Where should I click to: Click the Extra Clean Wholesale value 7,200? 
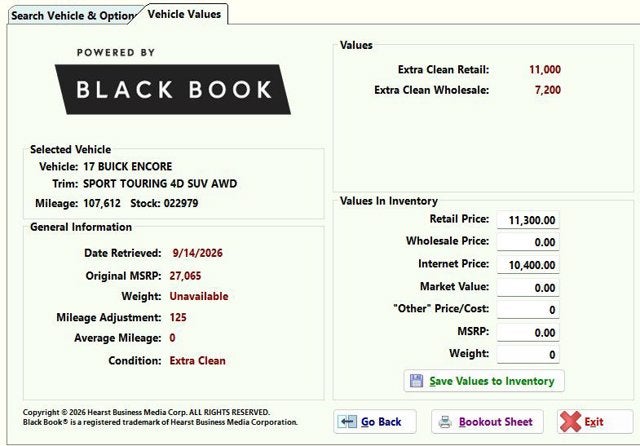point(548,90)
